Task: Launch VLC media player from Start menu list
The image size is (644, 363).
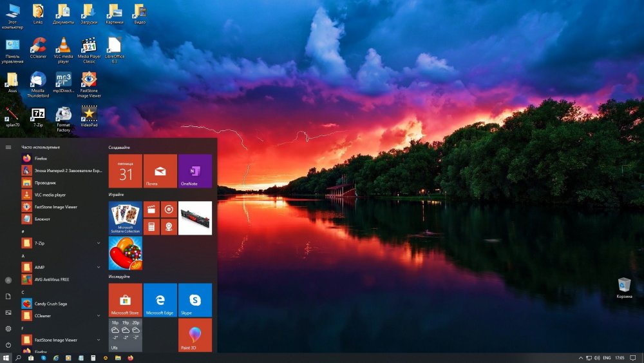Action: 62,195
